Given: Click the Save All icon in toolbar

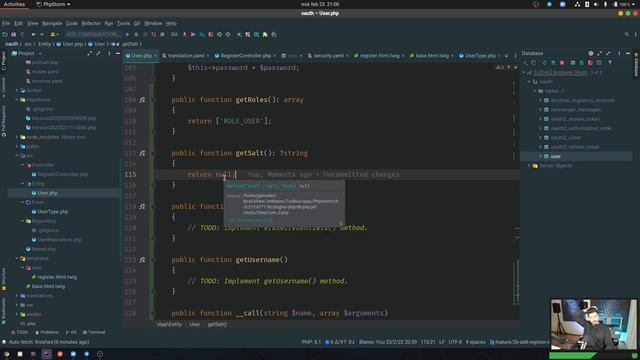Looking at the screenshot, I should click(x=13, y=34).
